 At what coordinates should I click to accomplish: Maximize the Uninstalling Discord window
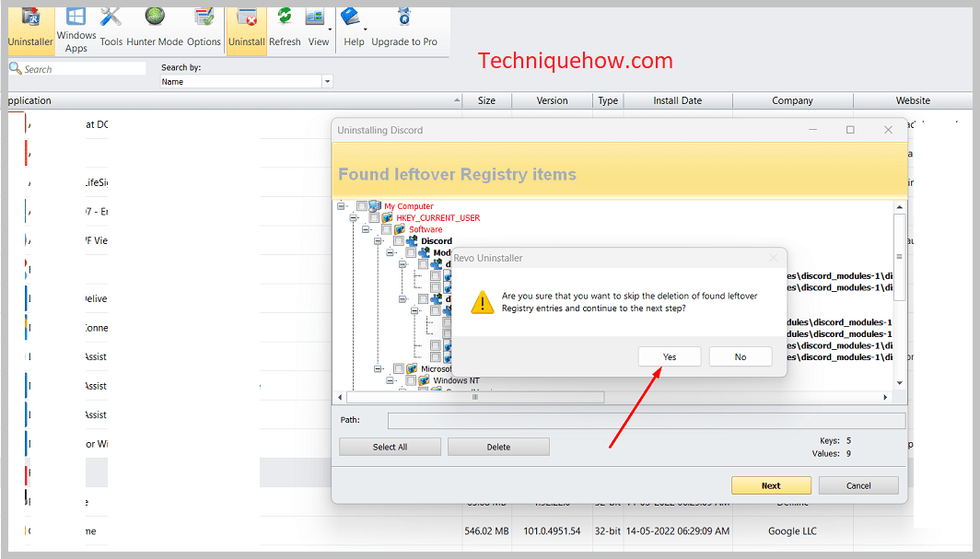point(850,130)
